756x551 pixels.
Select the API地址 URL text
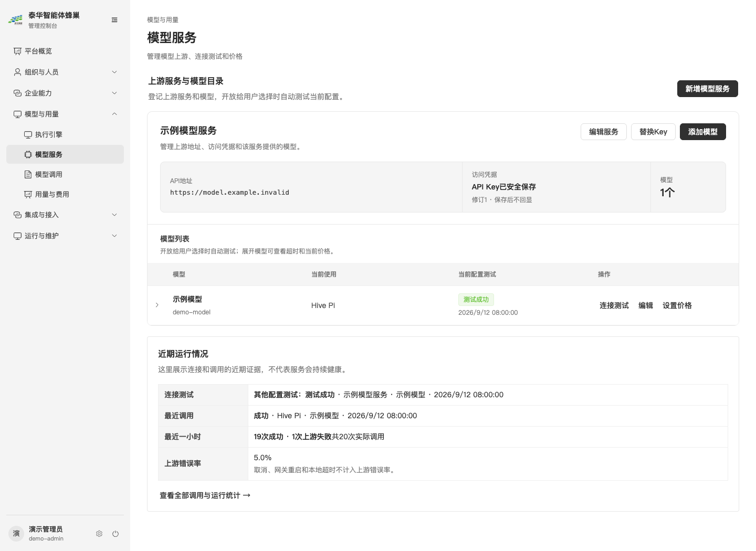tap(229, 193)
